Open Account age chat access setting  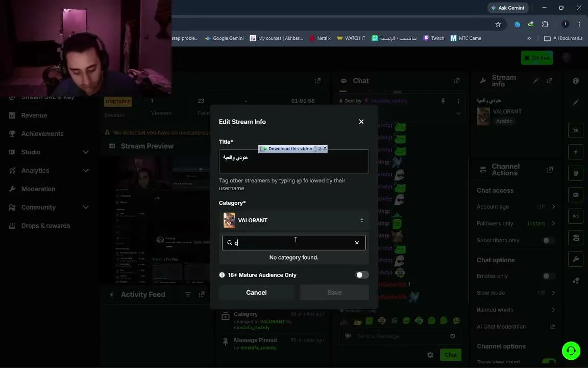pos(516,207)
